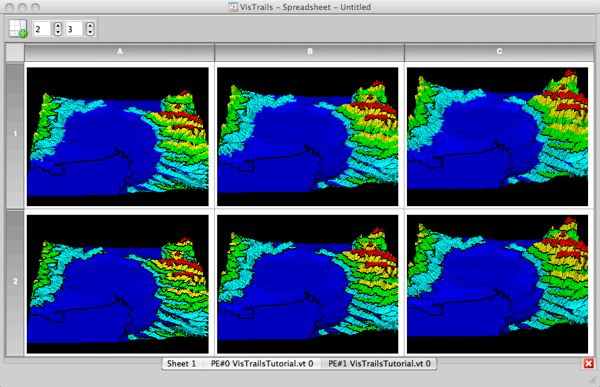Select column C header
Screen dimensions: 600x387
(x=499, y=52)
